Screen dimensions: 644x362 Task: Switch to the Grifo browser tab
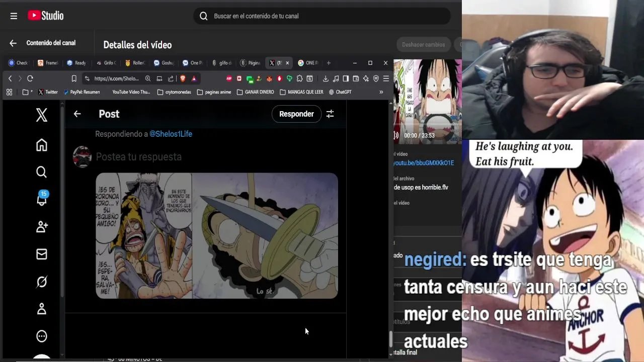click(106, 63)
